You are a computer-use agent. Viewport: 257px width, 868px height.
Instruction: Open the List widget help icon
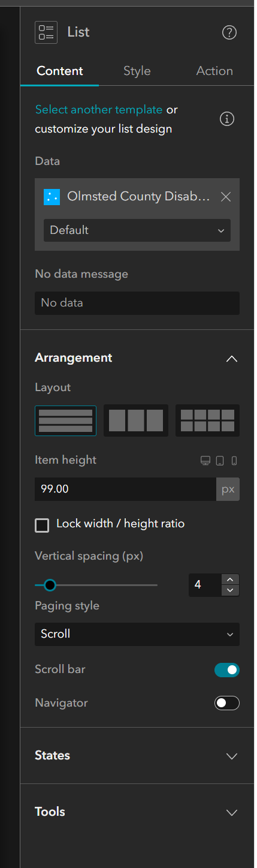click(x=229, y=32)
